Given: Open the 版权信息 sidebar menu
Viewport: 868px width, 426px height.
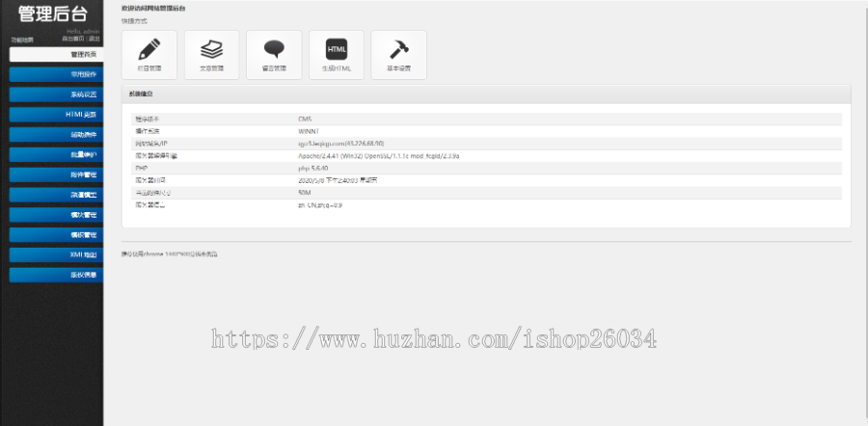Looking at the screenshot, I should [57, 275].
